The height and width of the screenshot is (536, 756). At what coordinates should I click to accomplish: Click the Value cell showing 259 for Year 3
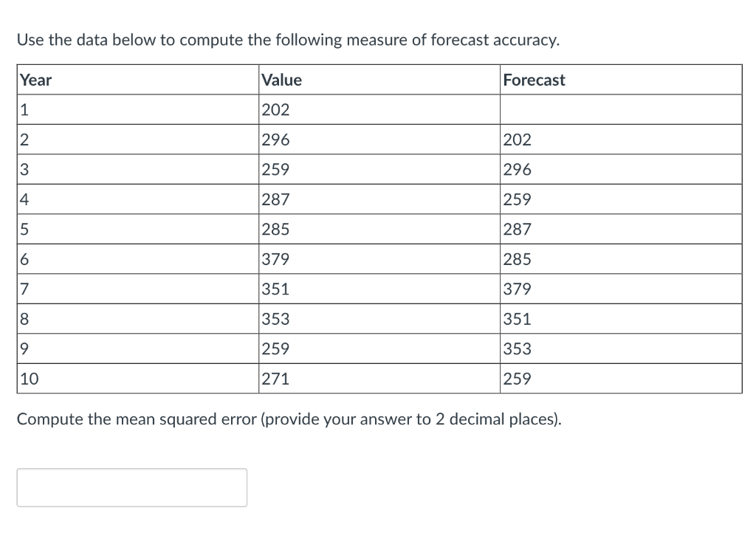[274, 169]
